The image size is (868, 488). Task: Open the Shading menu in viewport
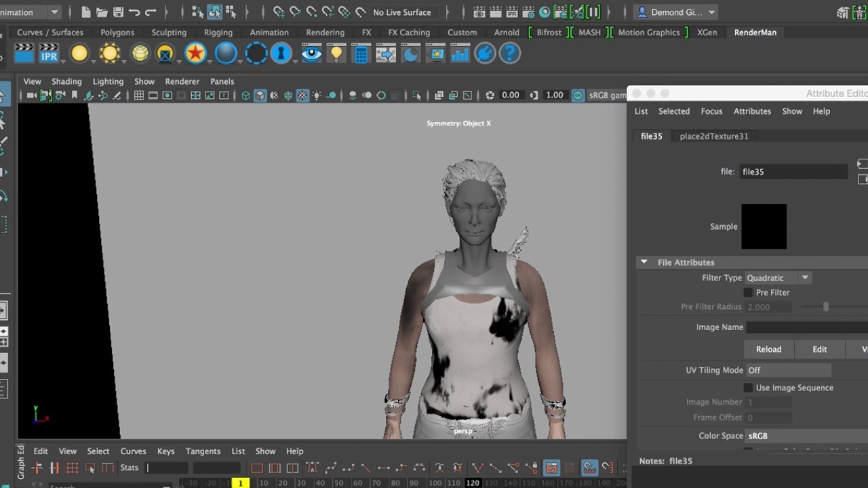click(66, 81)
